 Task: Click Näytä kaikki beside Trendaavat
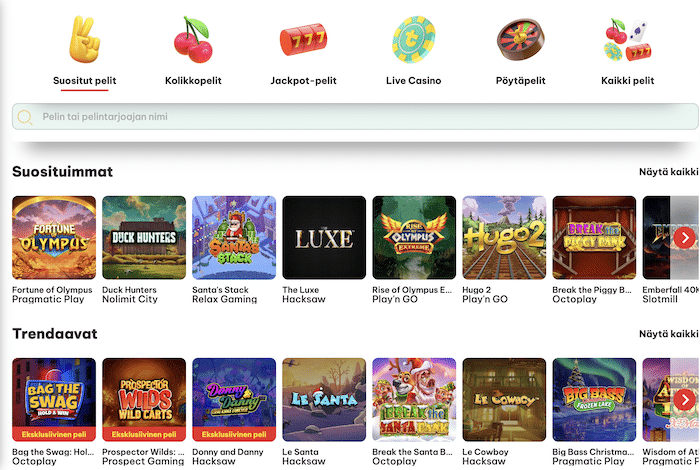[669, 334]
